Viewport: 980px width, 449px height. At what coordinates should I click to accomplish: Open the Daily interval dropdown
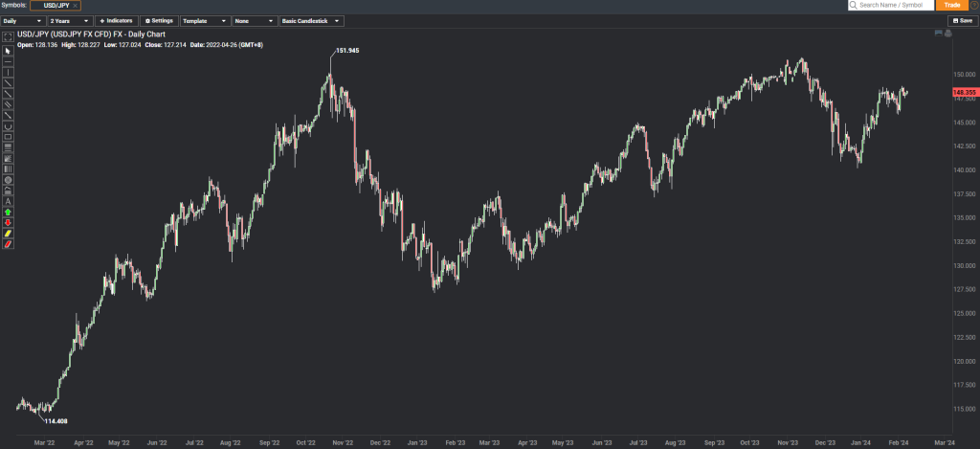(x=23, y=20)
